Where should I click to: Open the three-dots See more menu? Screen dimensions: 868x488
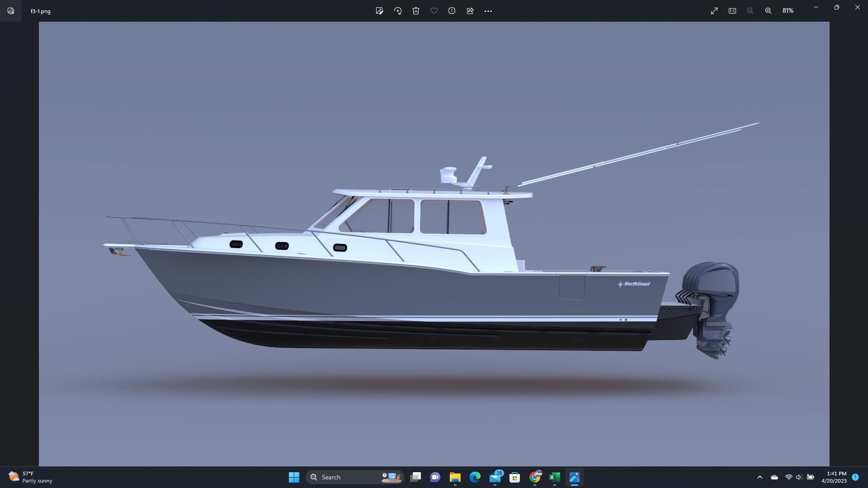pos(488,11)
